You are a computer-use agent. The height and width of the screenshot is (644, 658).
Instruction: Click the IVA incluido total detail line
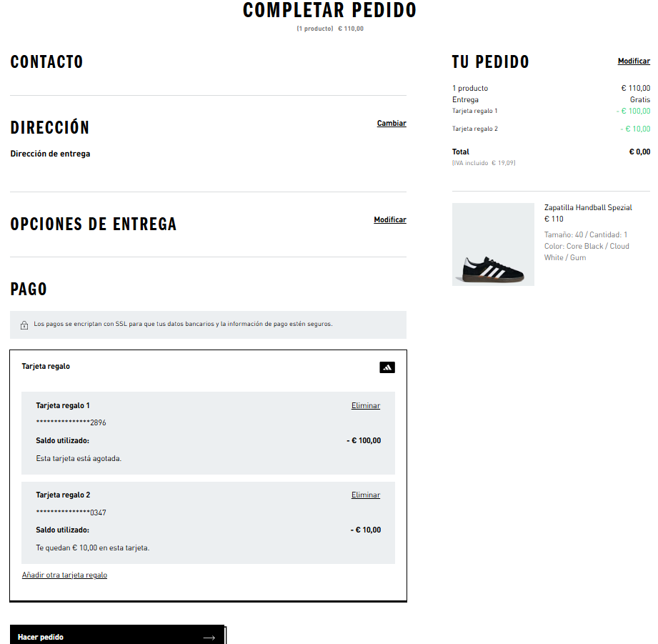[x=484, y=162]
